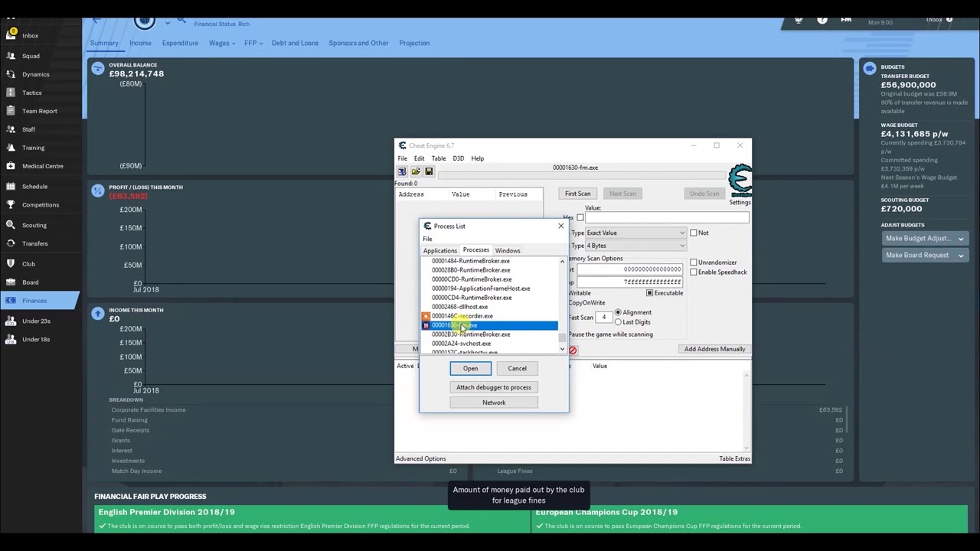
Task: Switch to the Expenditure finances tab
Action: click(x=180, y=43)
